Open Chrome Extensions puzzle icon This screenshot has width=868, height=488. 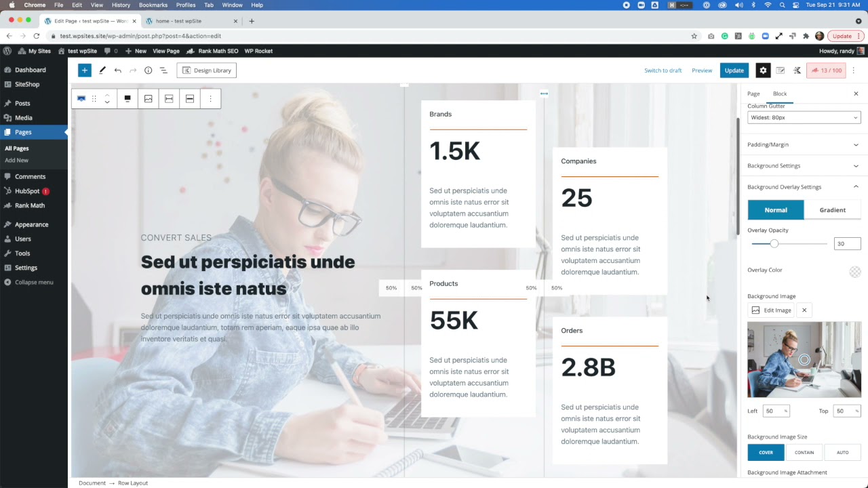click(x=806, y=36)
